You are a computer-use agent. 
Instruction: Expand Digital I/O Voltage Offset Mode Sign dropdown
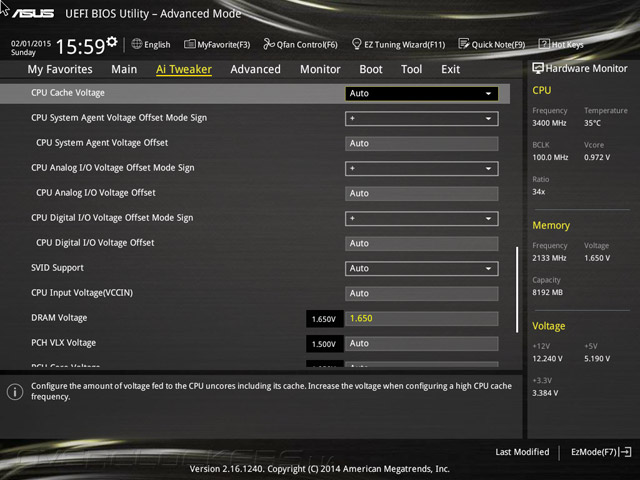[x=422, y=218]
